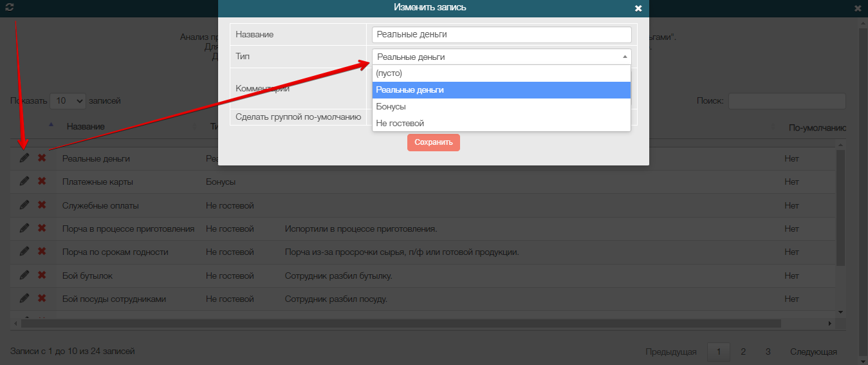Click the comment Испортили в процессе приготовления.
Image resolution: width=868 pixels, height=365 pixels.
point(361,229)
